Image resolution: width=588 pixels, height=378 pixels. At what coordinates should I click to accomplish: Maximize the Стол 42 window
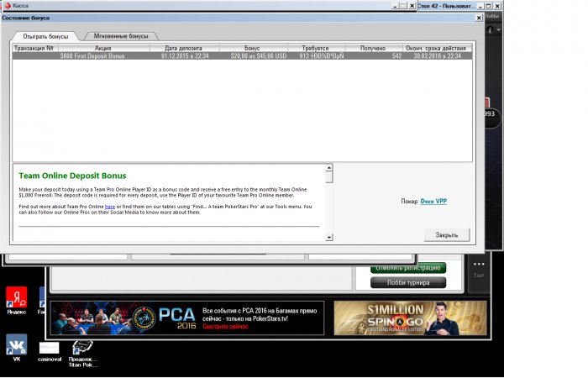[x=488, y=6]
